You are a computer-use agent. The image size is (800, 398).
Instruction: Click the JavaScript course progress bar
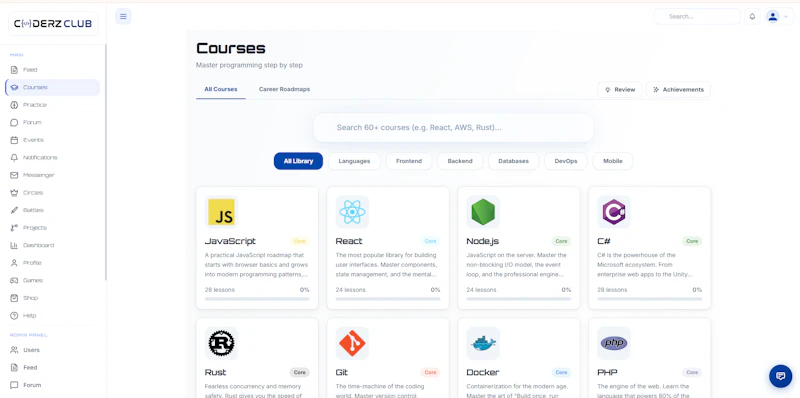tap(257, 299)
